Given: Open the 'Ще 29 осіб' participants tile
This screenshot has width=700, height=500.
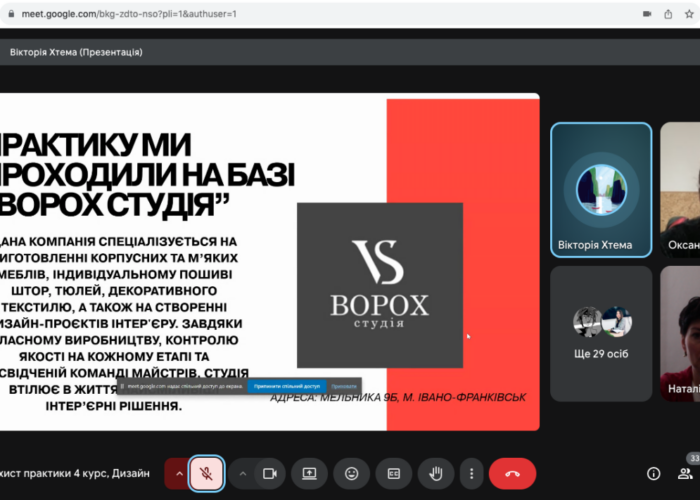Looking at the screenshot, I should coord(601,333).
